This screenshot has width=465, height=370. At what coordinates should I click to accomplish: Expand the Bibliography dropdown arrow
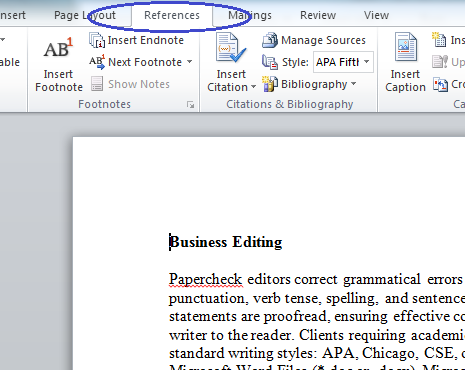click(x=354, y=84)
